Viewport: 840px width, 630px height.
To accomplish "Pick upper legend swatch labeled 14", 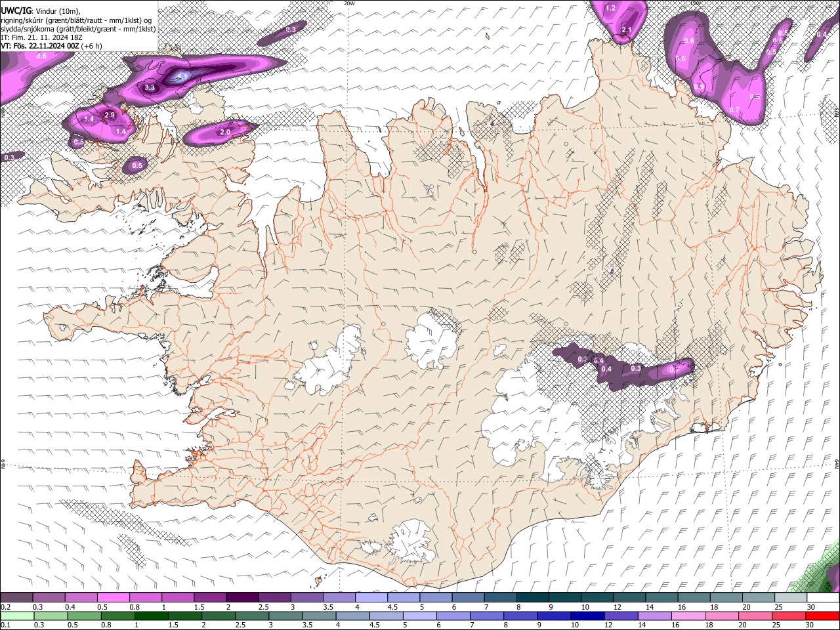I will [x=662, y=598].
